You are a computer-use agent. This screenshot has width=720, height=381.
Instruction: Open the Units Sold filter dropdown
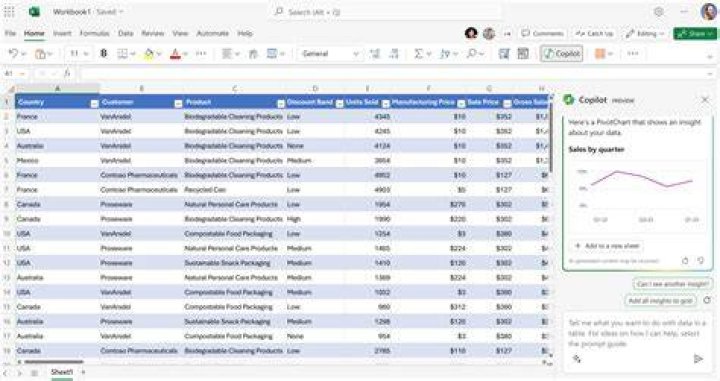click(x=386, y=104)
